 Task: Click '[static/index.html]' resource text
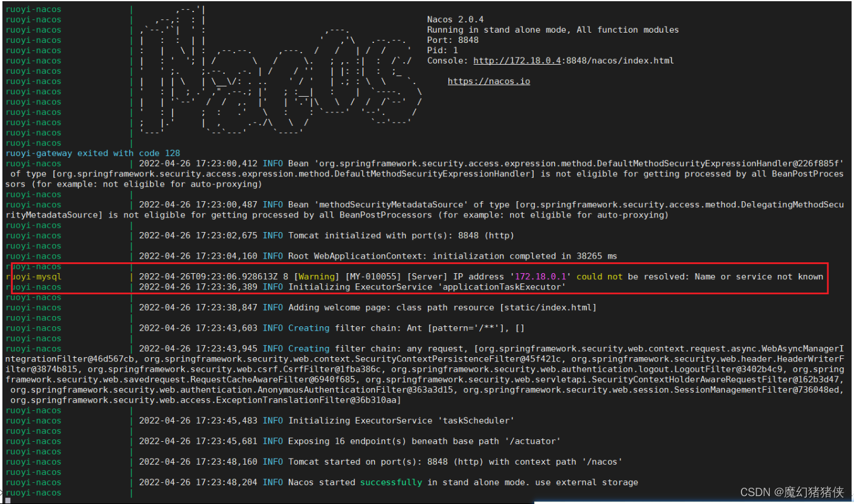(547, 308)
